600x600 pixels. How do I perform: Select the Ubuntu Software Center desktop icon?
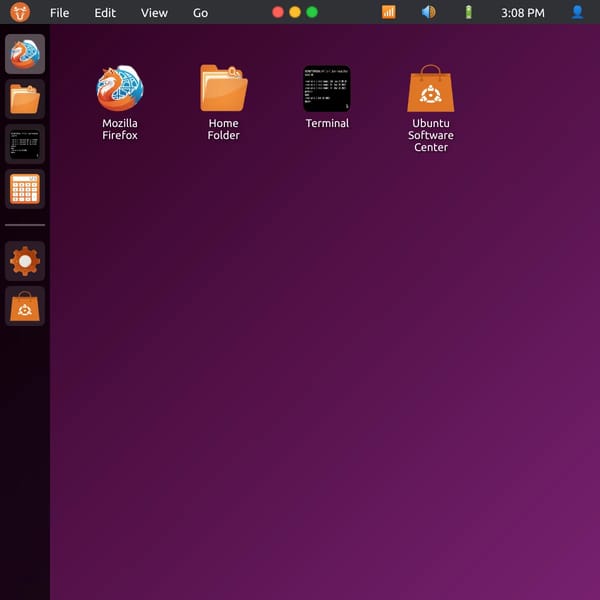430,88
